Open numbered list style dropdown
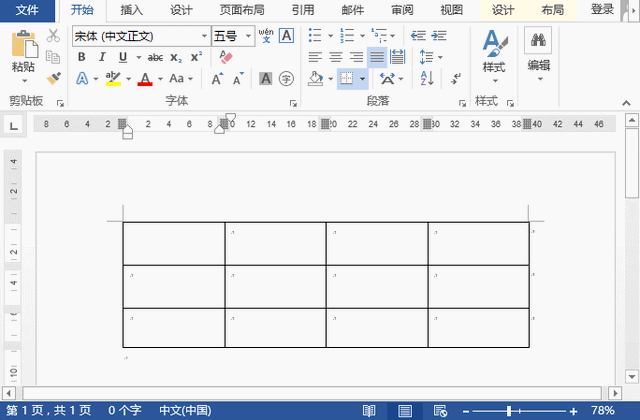Screen dimensions: 640x420 click(x=362, y=36)
